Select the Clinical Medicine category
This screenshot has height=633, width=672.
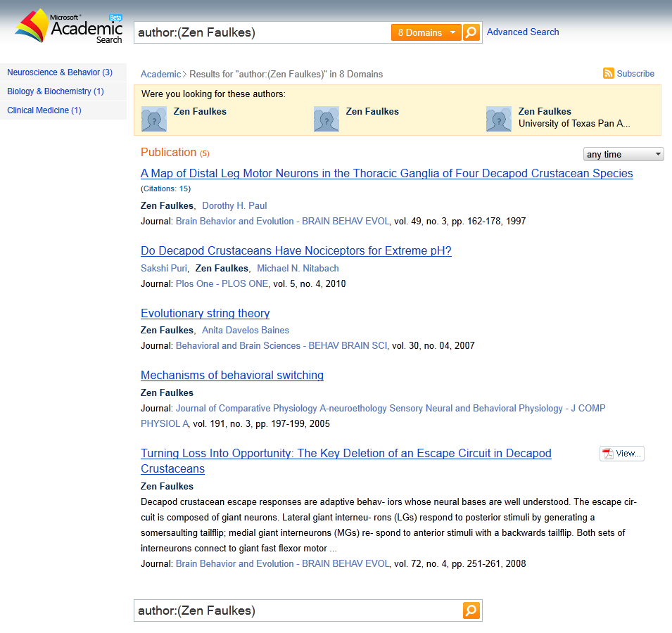tap(45, 110)
